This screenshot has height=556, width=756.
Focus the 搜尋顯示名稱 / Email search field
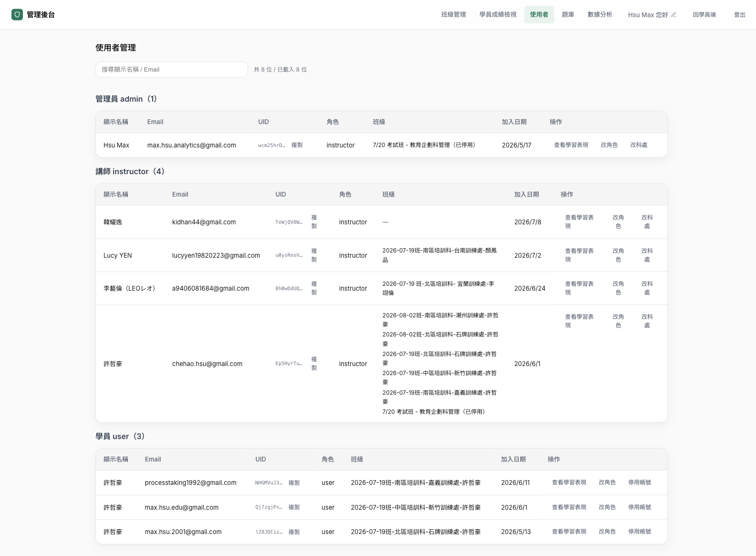point(172,70)
